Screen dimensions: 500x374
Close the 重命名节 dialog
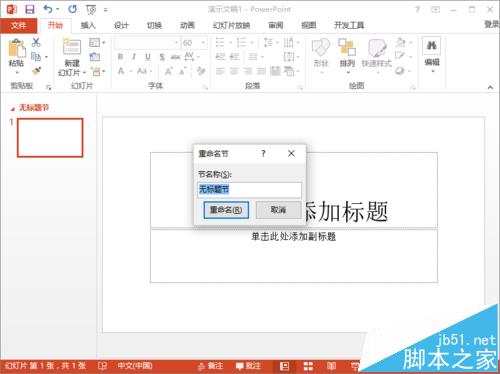tap(291, 153)
